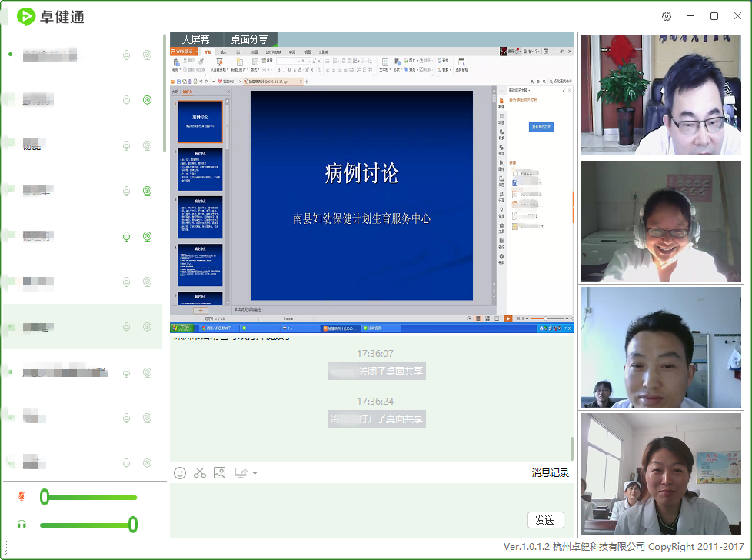The height and width of the screenshot is (560, 752).
Task: Click camera icon of the second participant
Action: [147, 100]
